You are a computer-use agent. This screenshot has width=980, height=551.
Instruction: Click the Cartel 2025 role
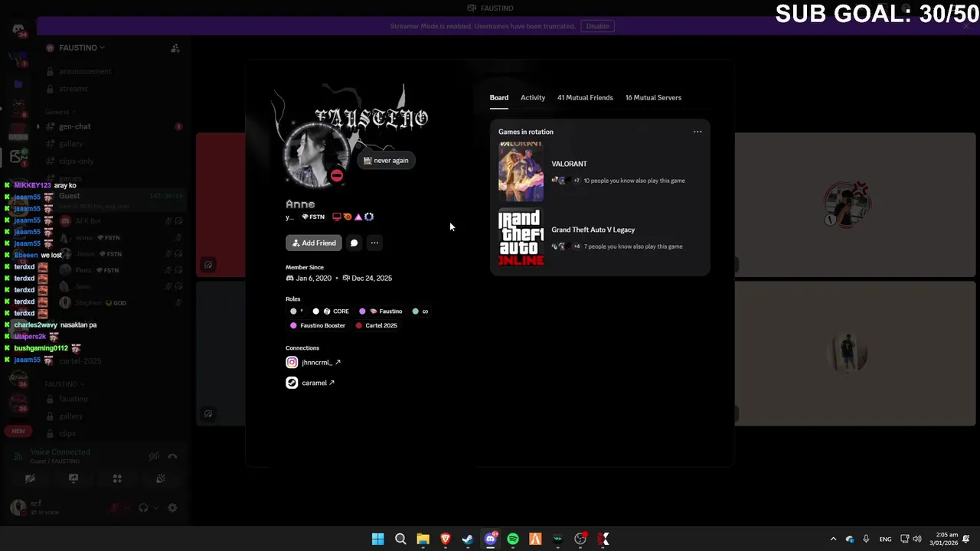[x=376, y=325]
